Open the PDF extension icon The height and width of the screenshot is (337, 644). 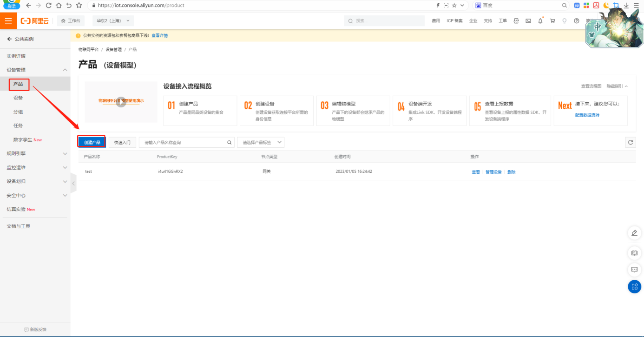coord(596,6)
